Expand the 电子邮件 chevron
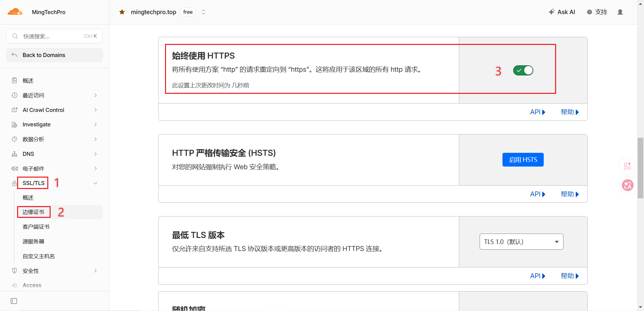The width and height of the screenshot is (644, 311). pos(96,169)
